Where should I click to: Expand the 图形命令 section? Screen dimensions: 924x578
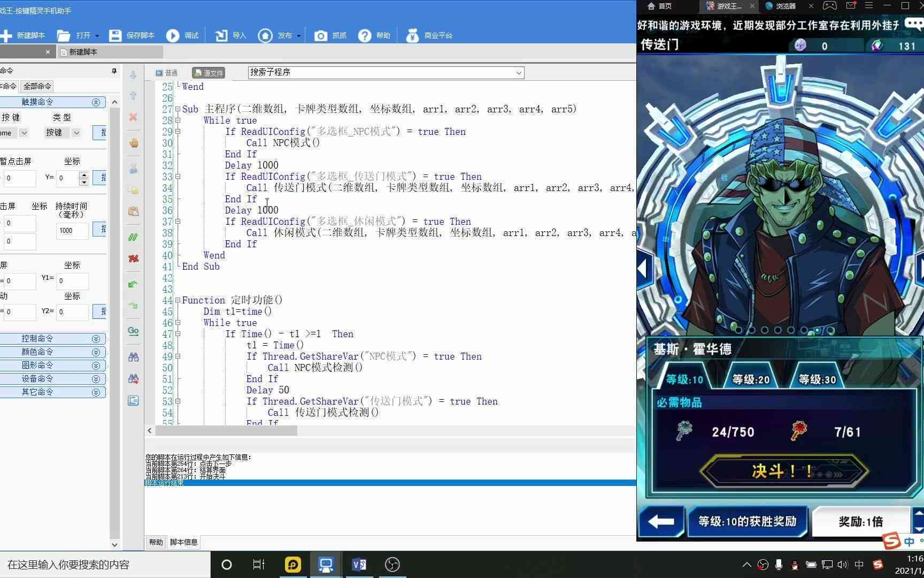96,366
